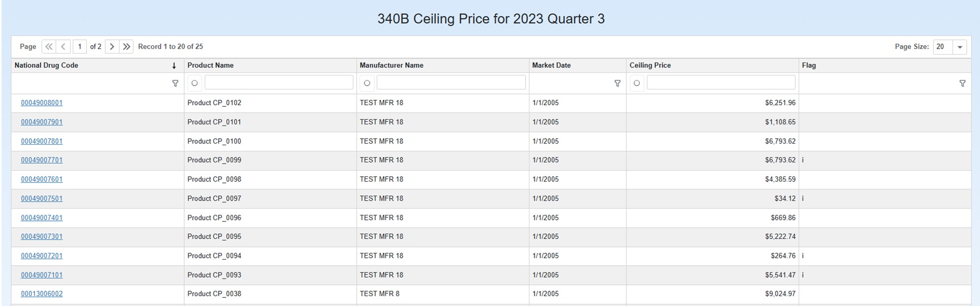The image size is (980, 306).
Task: Go to the first page of records
Action: [x=49, y=47]
